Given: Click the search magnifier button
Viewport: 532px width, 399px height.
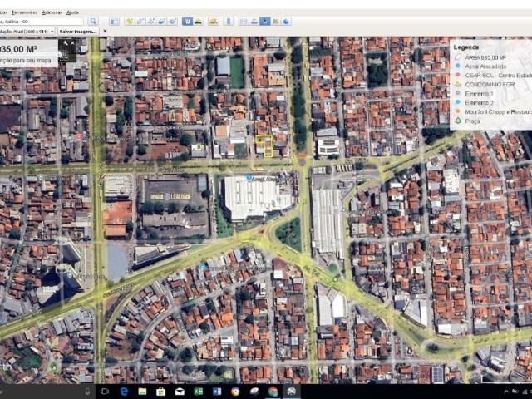Looking at the screenshot, I should pos(92,22).
